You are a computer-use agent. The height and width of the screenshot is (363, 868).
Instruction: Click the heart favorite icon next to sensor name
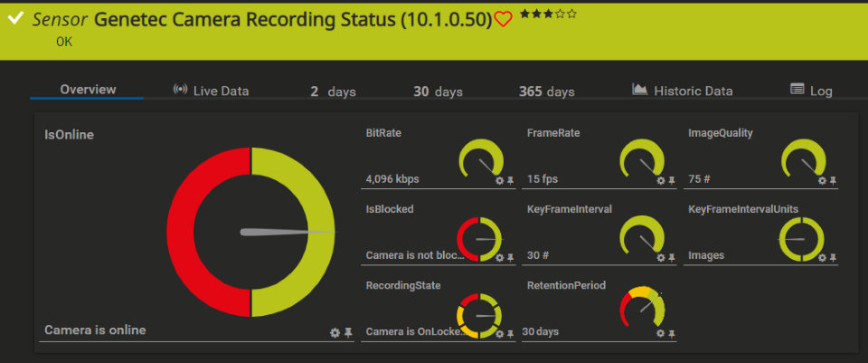[x=503, y=20]
